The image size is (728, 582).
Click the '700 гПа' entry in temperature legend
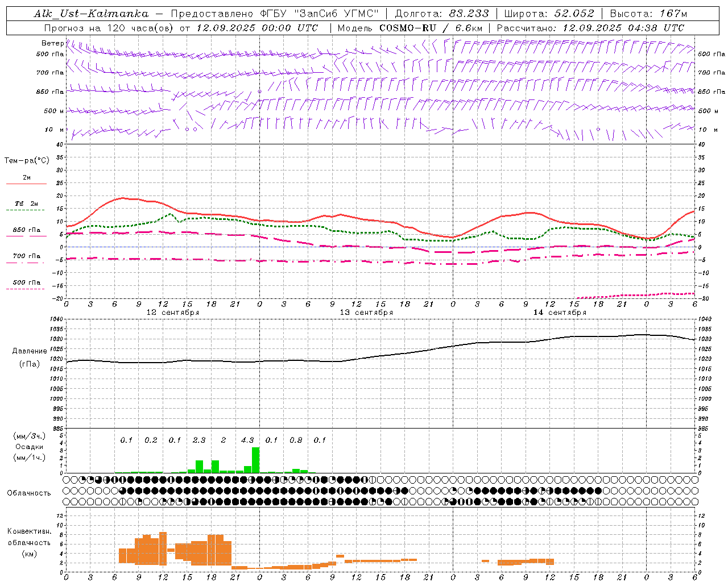coord(27,256)
